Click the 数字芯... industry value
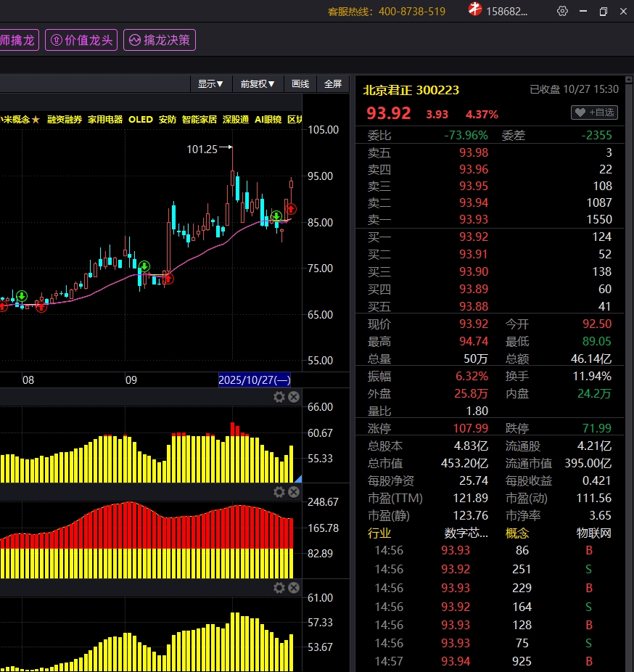Viewport: 634px width, 672px height. click(466, 533)
